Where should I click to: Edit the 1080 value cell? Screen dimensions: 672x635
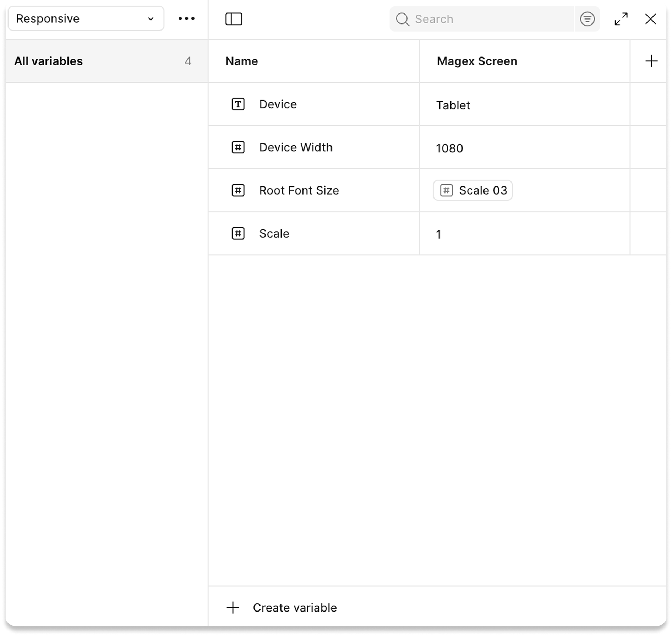tap(524, 148)
